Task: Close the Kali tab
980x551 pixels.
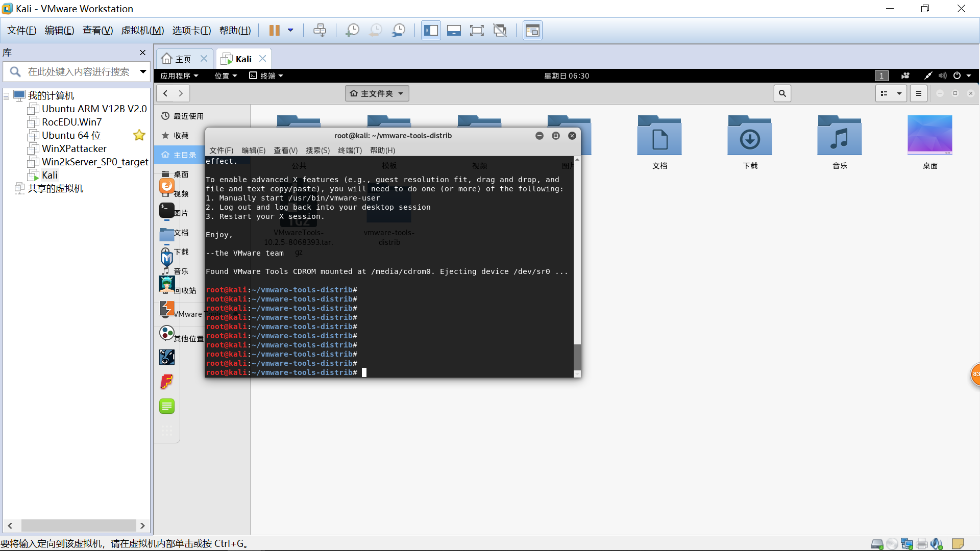Action: pyautogui.click(x=263, y=59)
